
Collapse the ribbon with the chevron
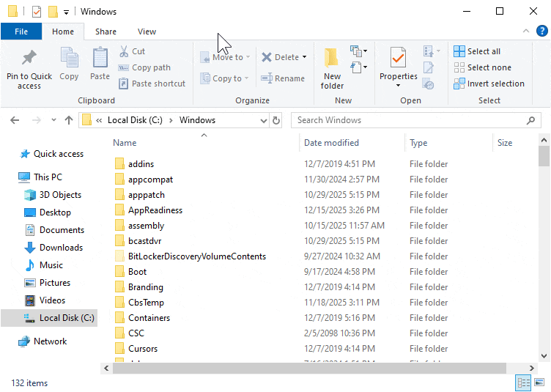525,31
